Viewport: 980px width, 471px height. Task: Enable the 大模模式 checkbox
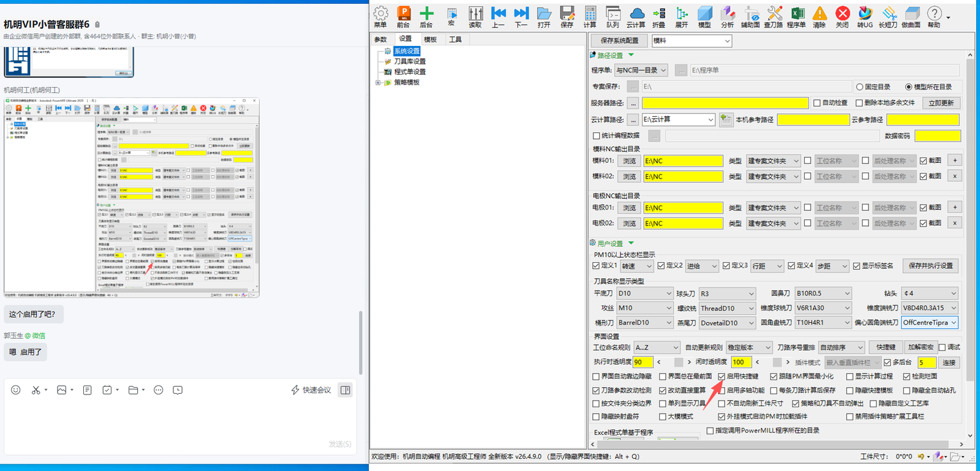[663, 416]
